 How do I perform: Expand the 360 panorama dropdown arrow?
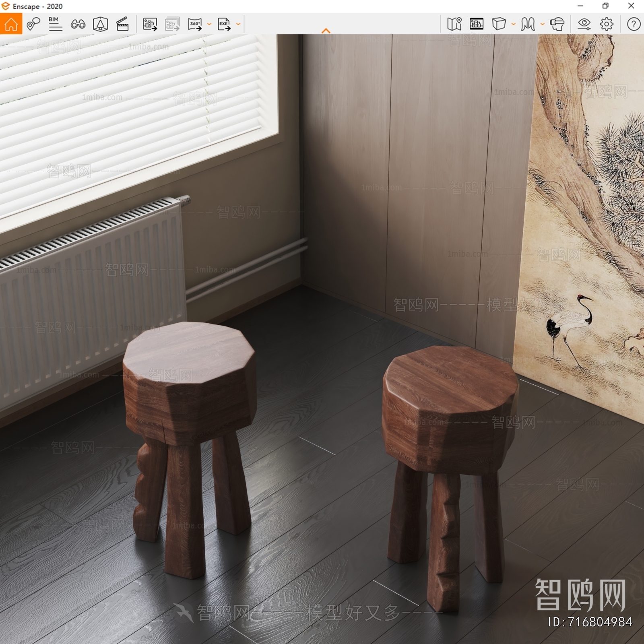coord(209,24)
